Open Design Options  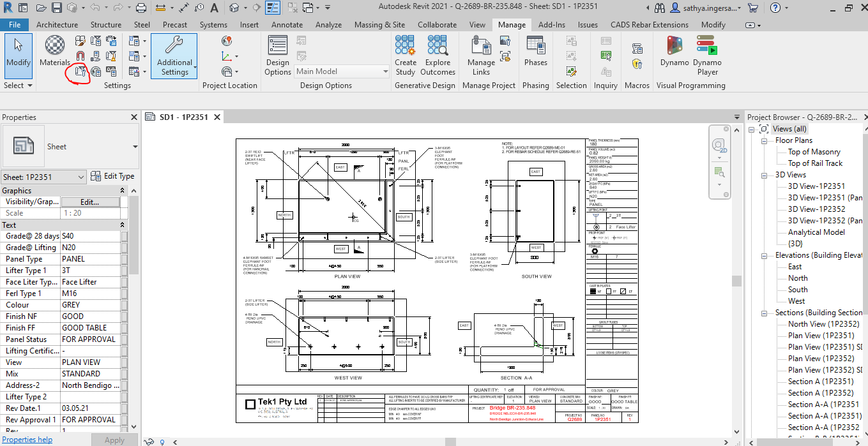tap(278, 56)
